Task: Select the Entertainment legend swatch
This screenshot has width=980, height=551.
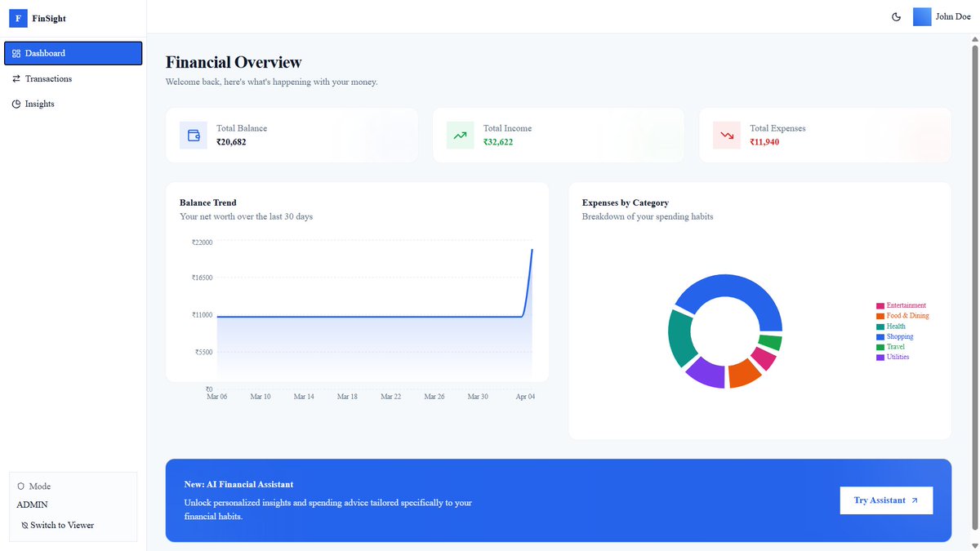Action: [x=880, y=306]
